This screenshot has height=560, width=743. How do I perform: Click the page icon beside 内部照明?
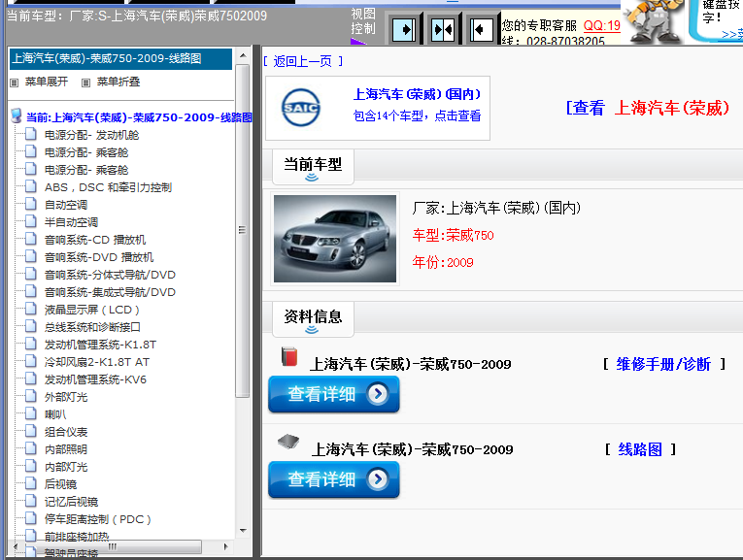[31, 448]
